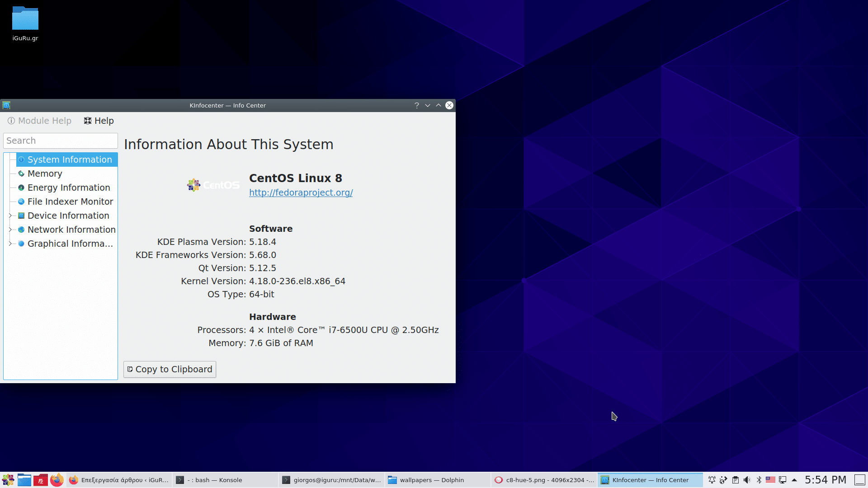
Task: Click the Energy Information module icon
Action: click(x=21, y=188)
